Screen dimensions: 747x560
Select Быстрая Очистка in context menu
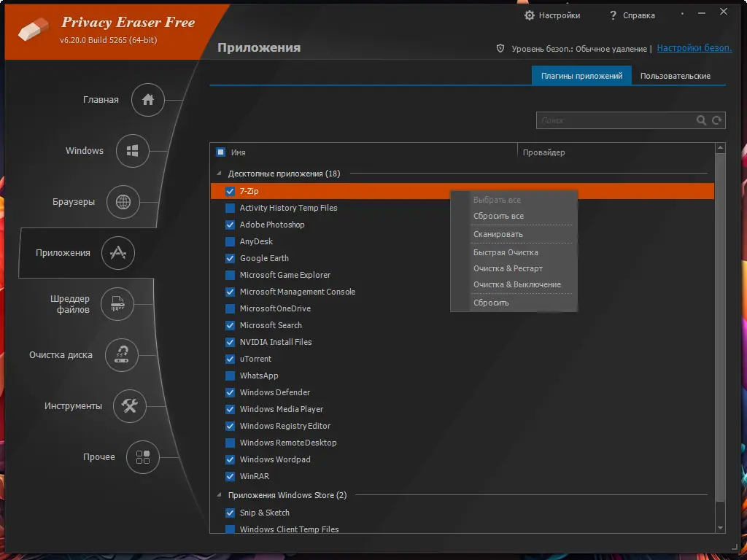pyautogui.click(x=506, y=252)
